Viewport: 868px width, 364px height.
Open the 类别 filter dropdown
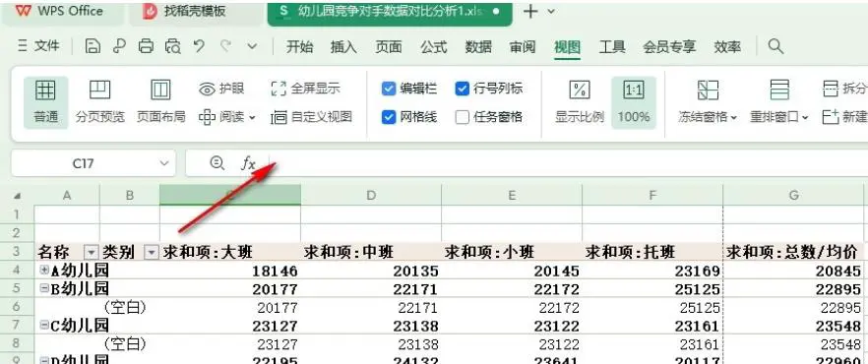[x=152, y=252]
